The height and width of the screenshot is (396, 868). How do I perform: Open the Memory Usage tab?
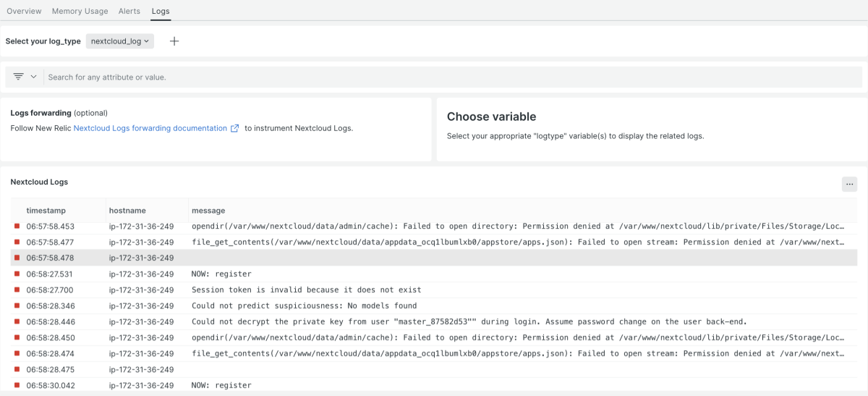point(80,11)
